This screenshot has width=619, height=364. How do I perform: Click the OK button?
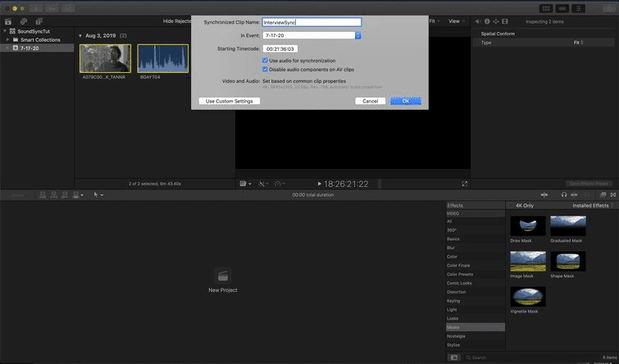point(406,101)
